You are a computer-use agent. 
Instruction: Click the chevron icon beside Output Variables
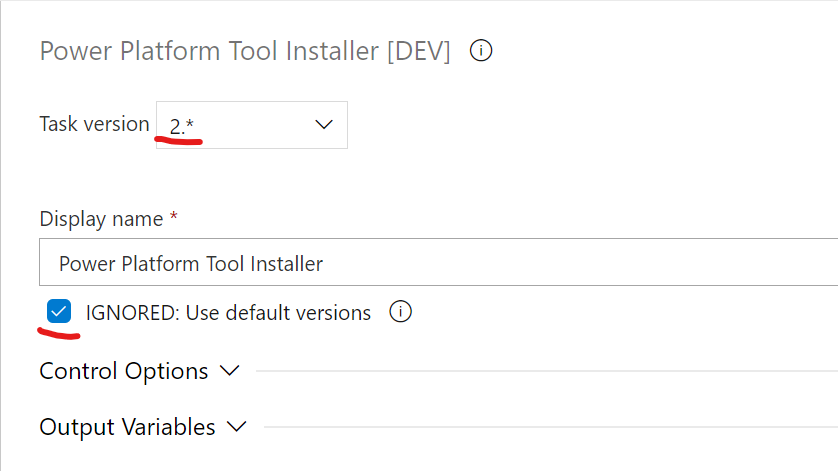click(x=236, y=427)
